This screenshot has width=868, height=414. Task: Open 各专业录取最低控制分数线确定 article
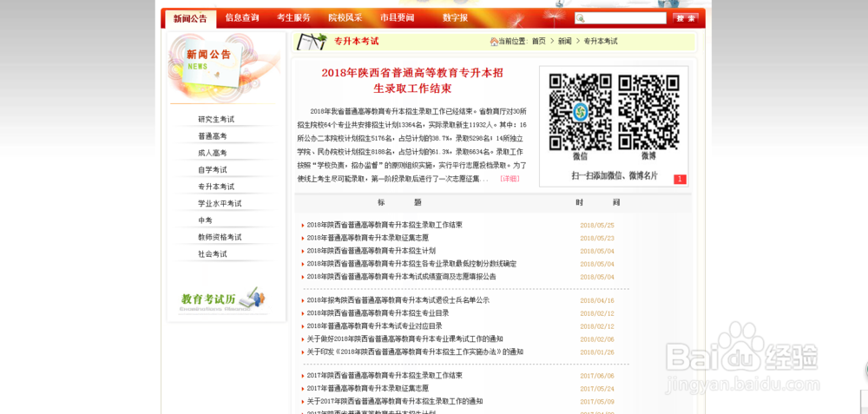pyautogui.click(x=411, y=264)
